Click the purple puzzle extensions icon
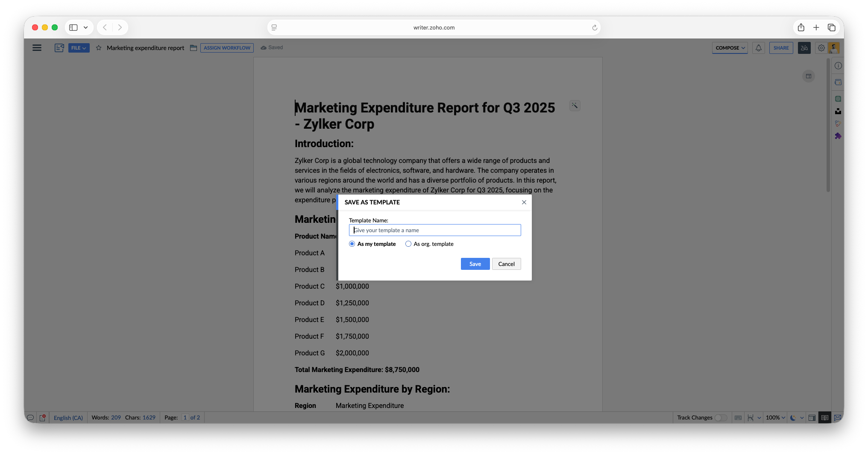 [x=838, y=136]
